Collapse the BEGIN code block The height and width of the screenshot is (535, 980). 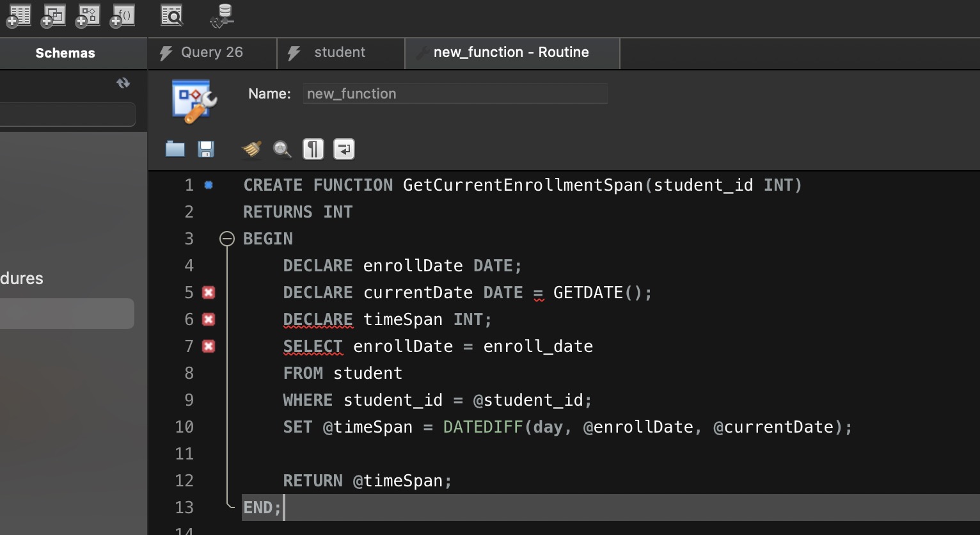coord(227,238)
